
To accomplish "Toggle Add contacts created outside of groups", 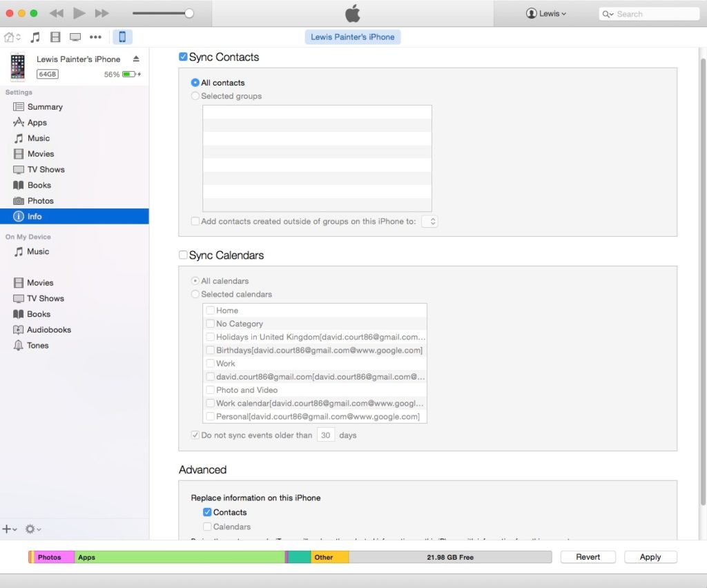I will tap(195, 222).
